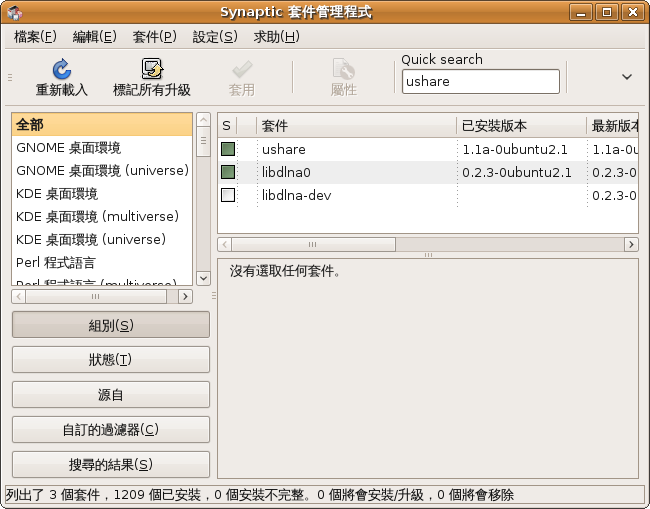Image resolution: width=650 pixels, height=509 pixels.
Task: Click the blank second column header
Action: tap(247, 125)
